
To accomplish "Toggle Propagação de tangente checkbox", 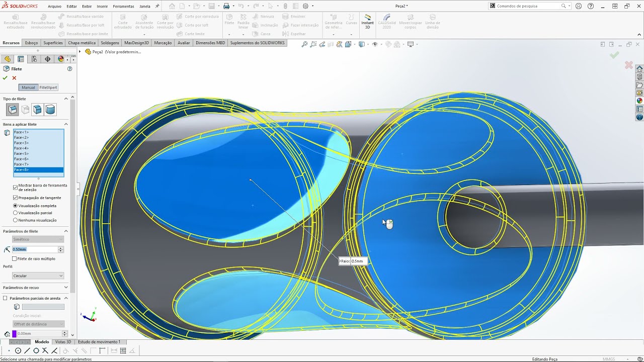I will (15, 198).
